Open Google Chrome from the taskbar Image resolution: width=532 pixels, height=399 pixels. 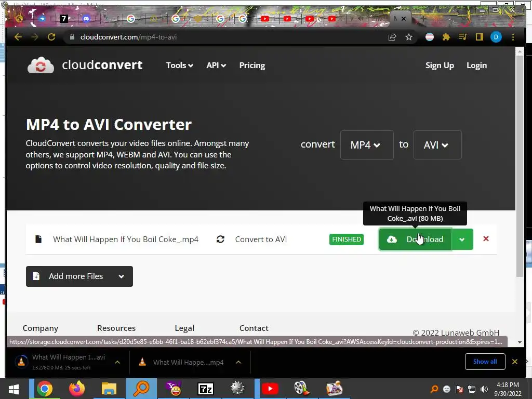click(x=45, y=389)
